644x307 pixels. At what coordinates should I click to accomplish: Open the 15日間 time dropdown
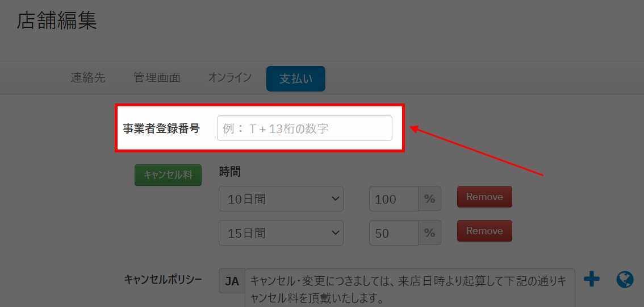281,233
